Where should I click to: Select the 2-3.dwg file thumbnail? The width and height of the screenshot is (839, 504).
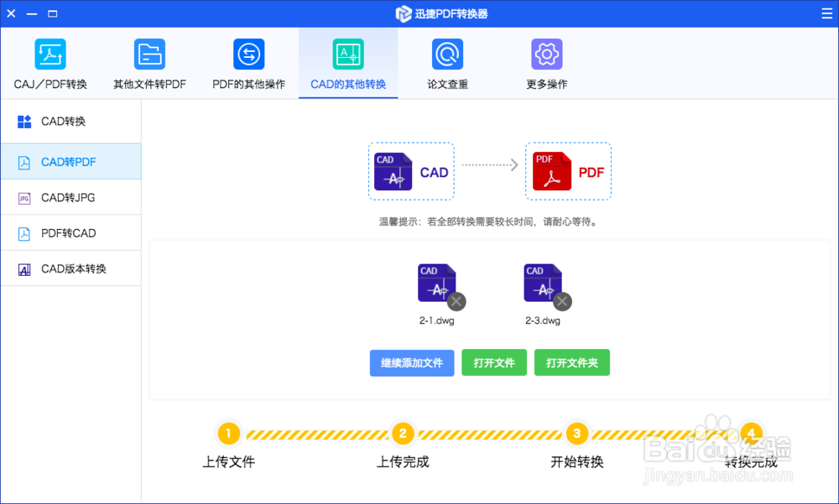tap(543, 283)
